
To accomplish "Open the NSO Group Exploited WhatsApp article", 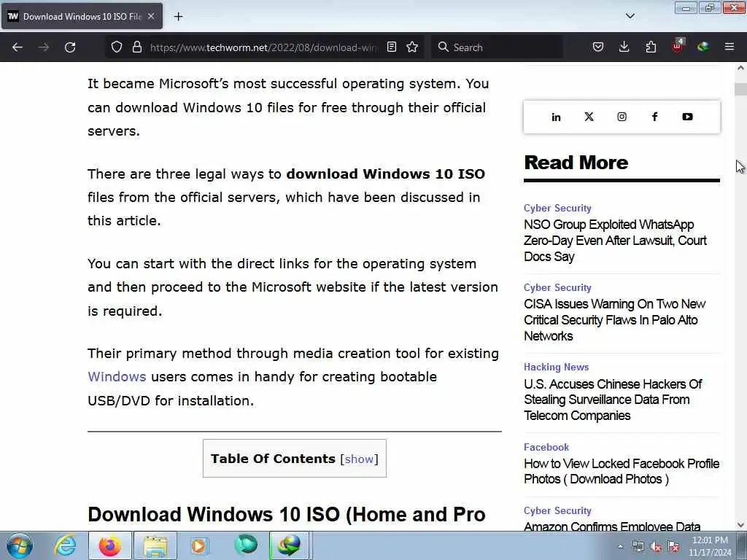I will [615, 241].
